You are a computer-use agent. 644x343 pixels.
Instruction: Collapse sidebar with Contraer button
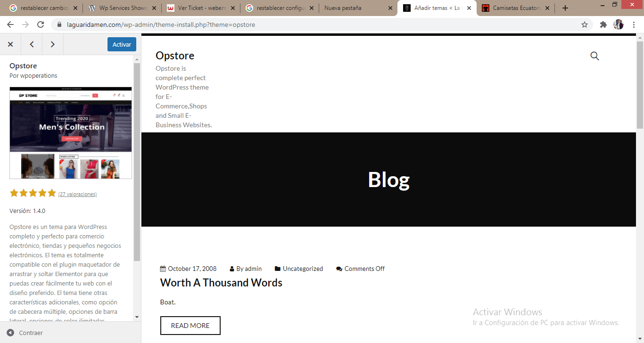point(25,333)
